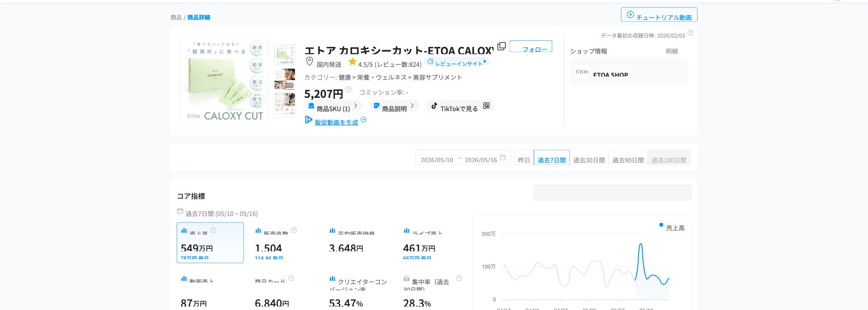Viewport: 868px width, 310px height.
Task: Select the 過去7日間 tab
Action: pyautogui.click(x=552, y=157)
